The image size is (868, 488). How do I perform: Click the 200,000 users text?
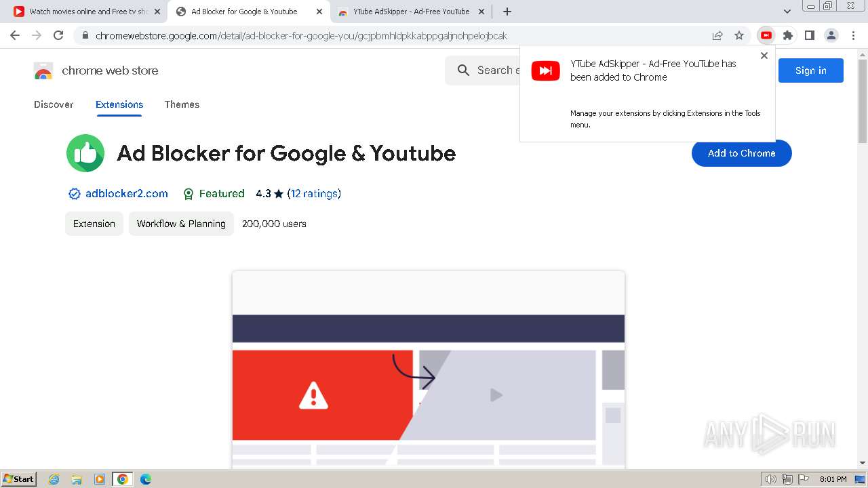pos(274,224)
